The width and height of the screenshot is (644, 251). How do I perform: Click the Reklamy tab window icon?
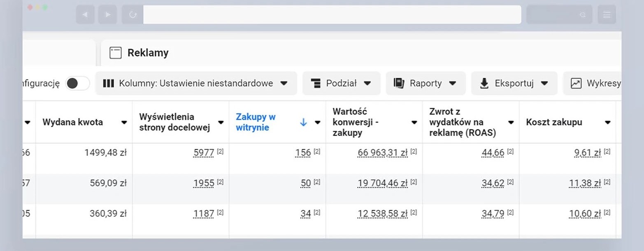tap(116, 53)
